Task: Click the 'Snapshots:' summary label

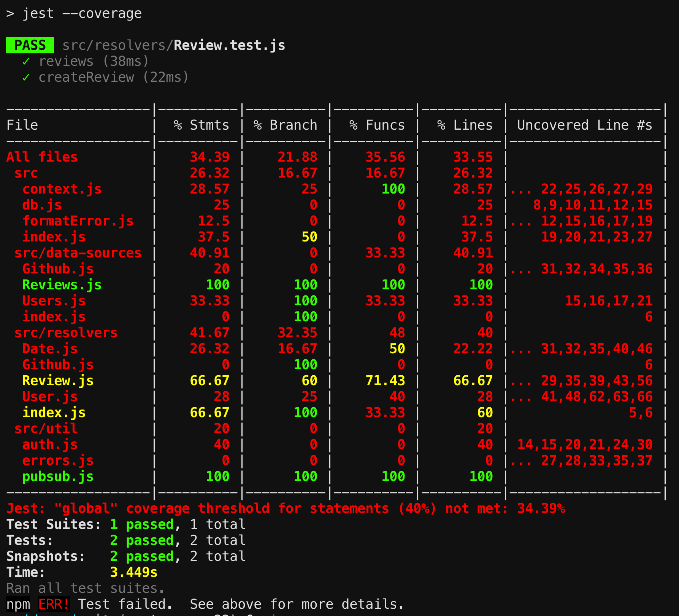Action: click(46, 556)
